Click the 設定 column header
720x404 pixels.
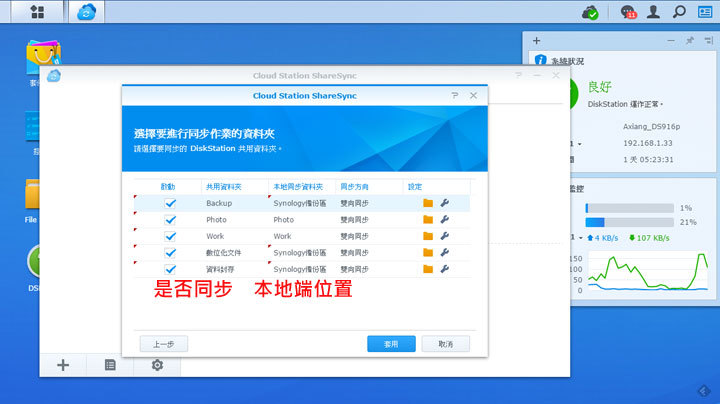(x=415, y=187)
